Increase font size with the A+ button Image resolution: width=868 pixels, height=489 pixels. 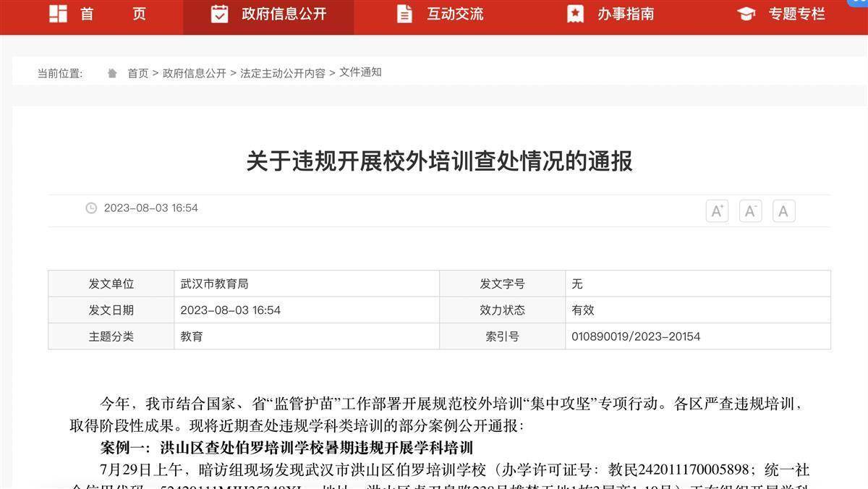click(717, 211)
